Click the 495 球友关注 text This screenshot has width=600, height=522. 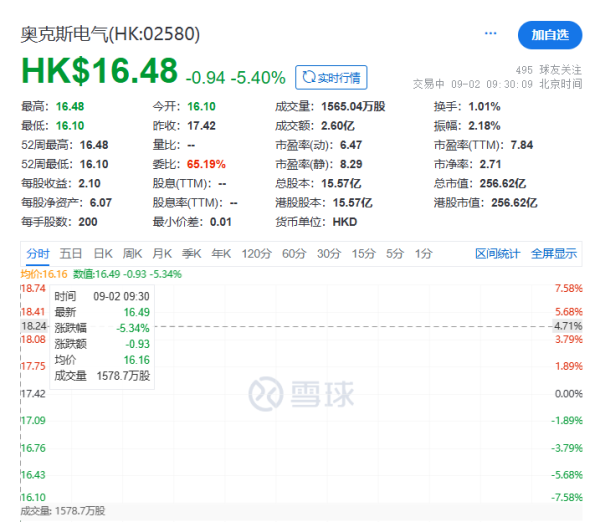coord(548,70)
